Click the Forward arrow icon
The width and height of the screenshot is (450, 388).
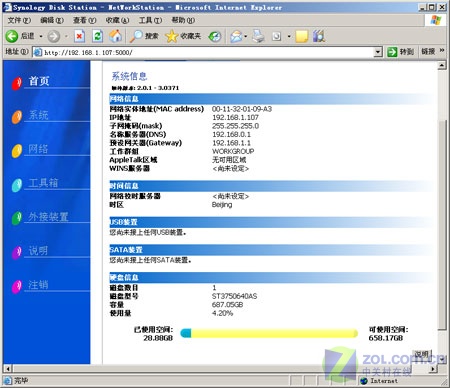[54, 36]
